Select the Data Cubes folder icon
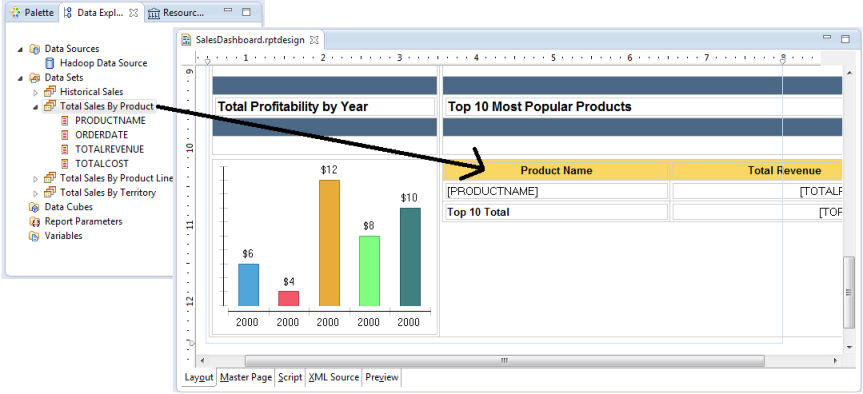 tap(35, 207)
